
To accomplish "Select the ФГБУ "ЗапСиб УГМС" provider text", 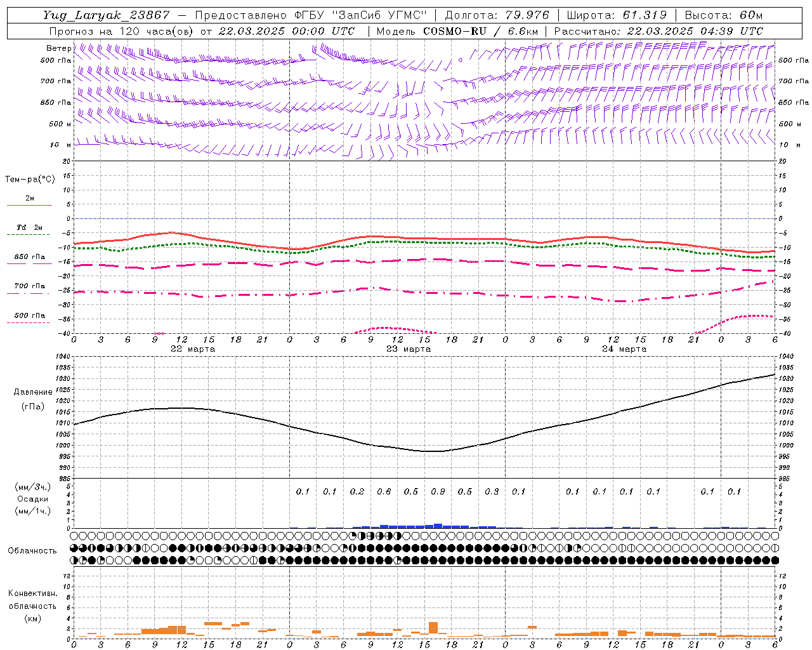I will (361, 15).
